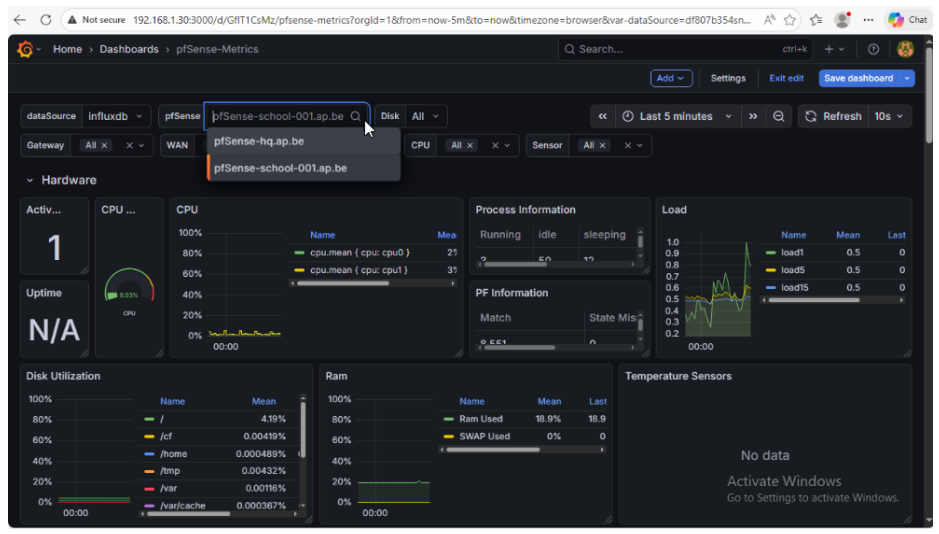Go back with browser back arrow
The width and height of the screenshot is (939, 534).
(20, 20)
